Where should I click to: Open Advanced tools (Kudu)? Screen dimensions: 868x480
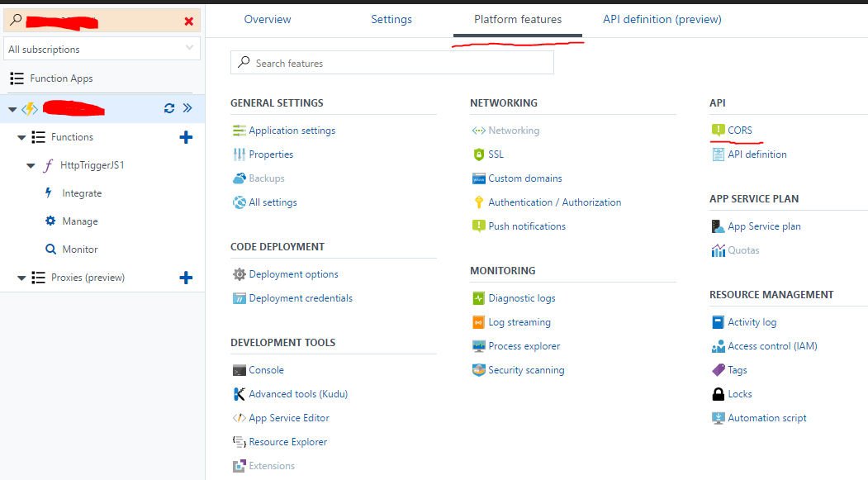coord(298,394)
